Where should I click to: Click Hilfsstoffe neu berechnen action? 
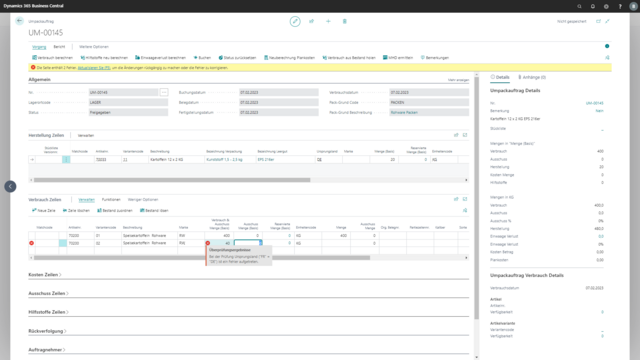(x=104, y=58)
